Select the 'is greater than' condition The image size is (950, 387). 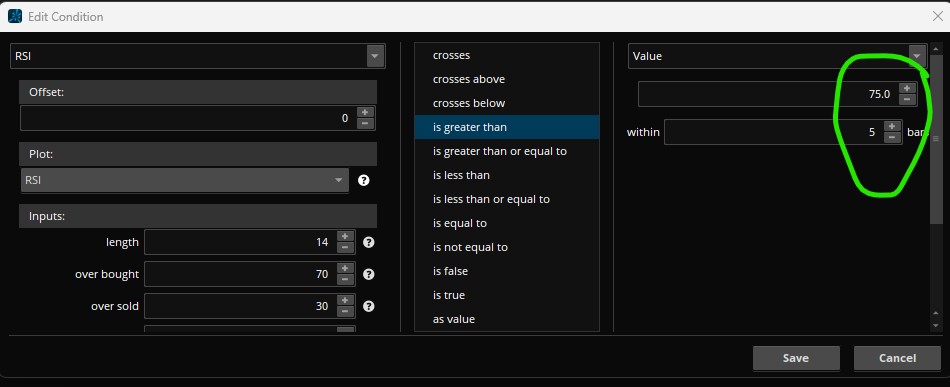click(x=507, y=127)
